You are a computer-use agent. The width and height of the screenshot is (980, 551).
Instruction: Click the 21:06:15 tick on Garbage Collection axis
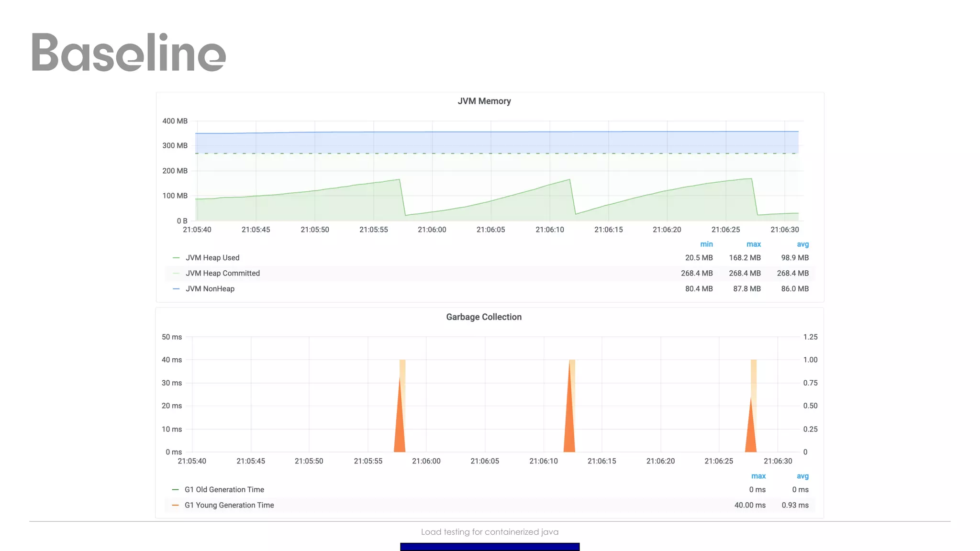(x=601, y=461)
